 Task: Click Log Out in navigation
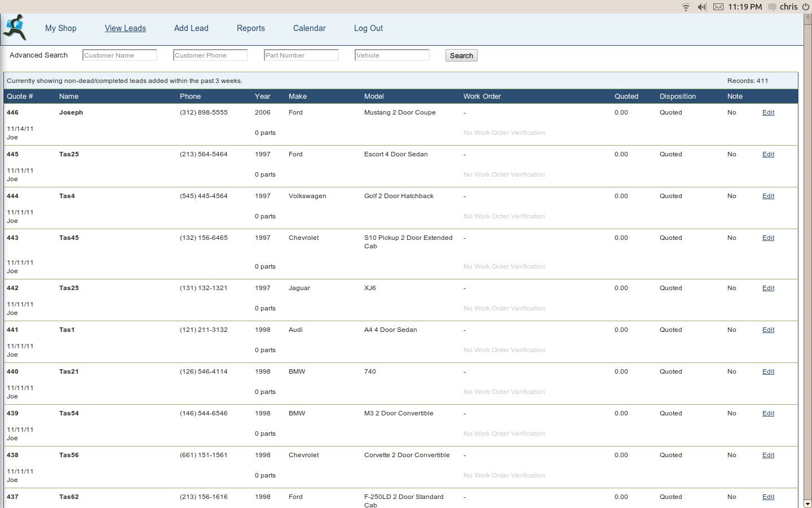point(368,28)
